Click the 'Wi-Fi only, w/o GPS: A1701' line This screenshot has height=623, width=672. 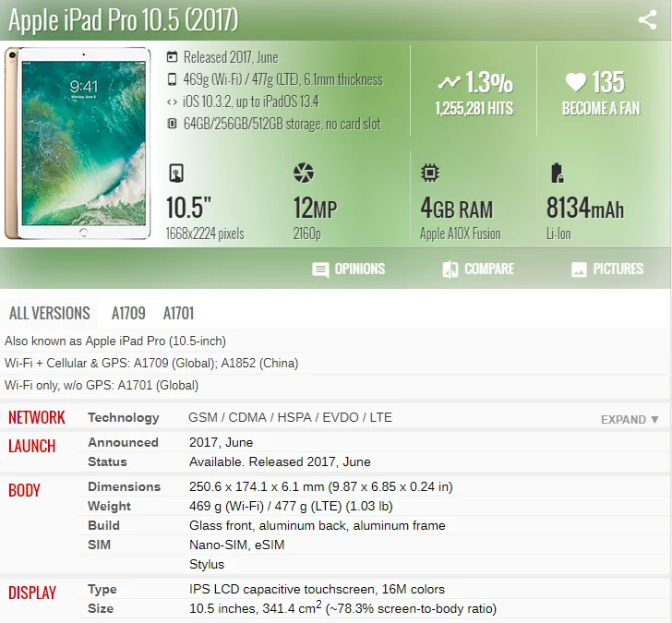(x=102, y=385)
